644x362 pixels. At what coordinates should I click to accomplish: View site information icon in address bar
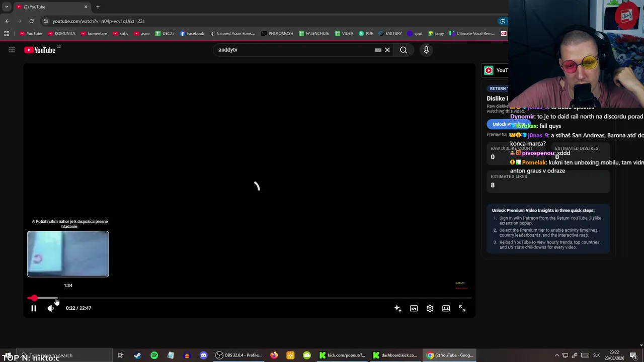coord(45,21)
